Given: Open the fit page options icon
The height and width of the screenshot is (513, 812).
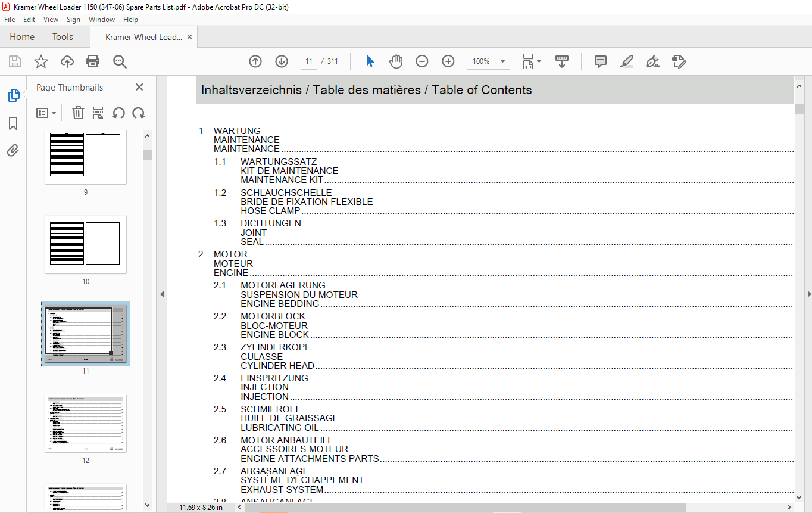Looking at the screenshot, I should coord(528,61).
